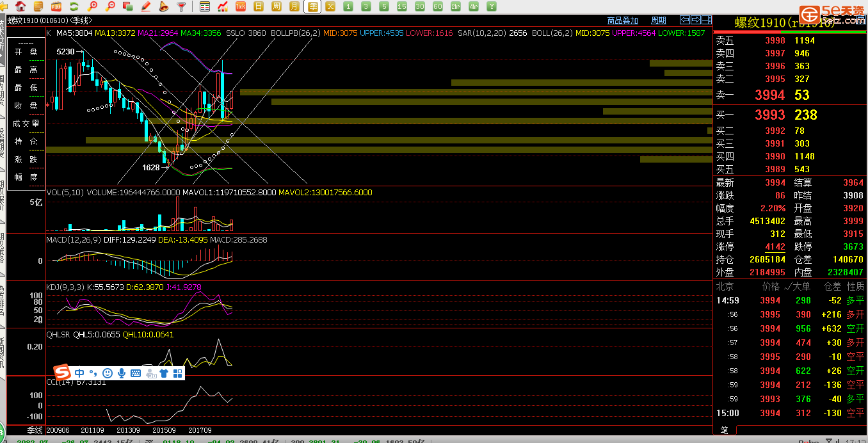
Task: Open the red home page icon
Action: (x=21, y=6)
